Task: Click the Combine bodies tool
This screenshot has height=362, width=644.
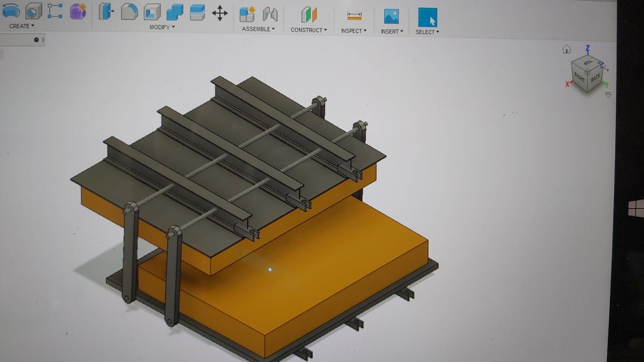Action: [175, 13]
